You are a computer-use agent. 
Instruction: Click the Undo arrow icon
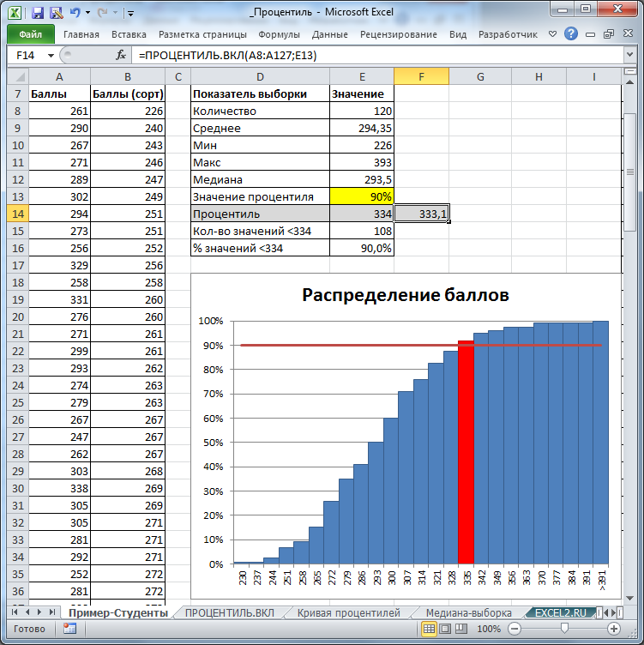click(75, 13)
